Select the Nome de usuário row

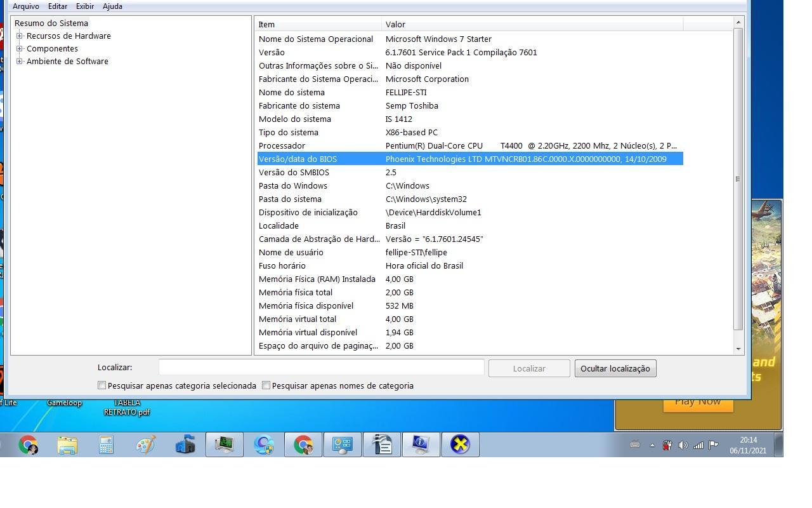(x=470, y=252)
